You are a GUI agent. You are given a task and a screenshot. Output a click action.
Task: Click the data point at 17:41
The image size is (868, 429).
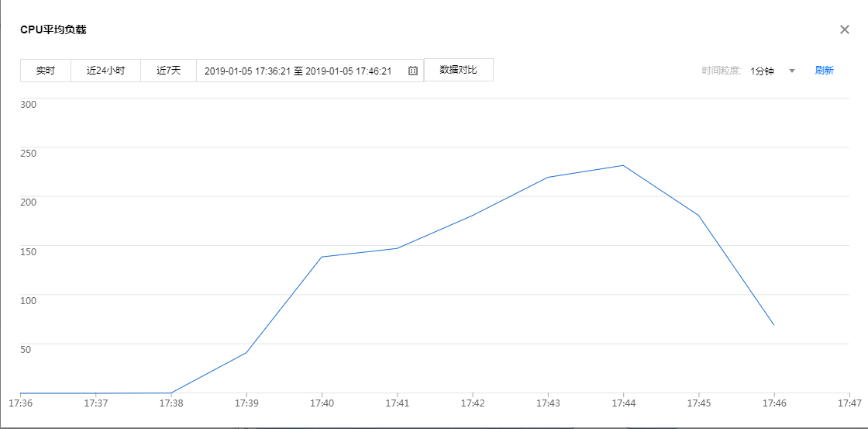[397, 248]
